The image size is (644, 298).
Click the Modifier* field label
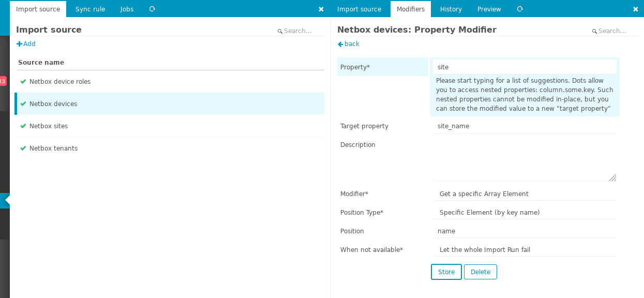point(354,194)
